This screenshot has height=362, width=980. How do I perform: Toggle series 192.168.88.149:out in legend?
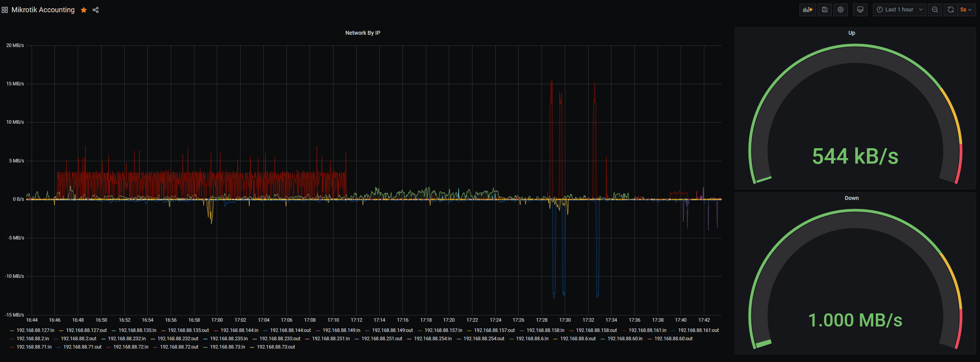(x=392, y=330)
